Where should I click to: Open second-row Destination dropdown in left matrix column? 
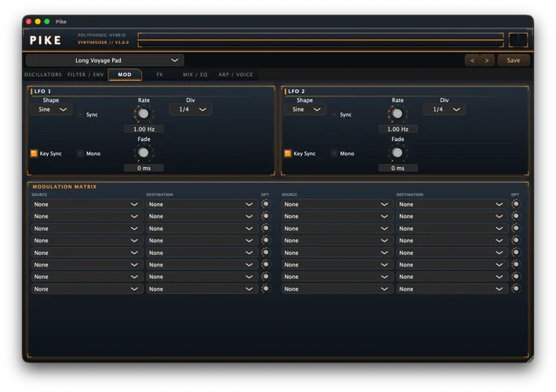pyautogui.click(x=202, y=216)
